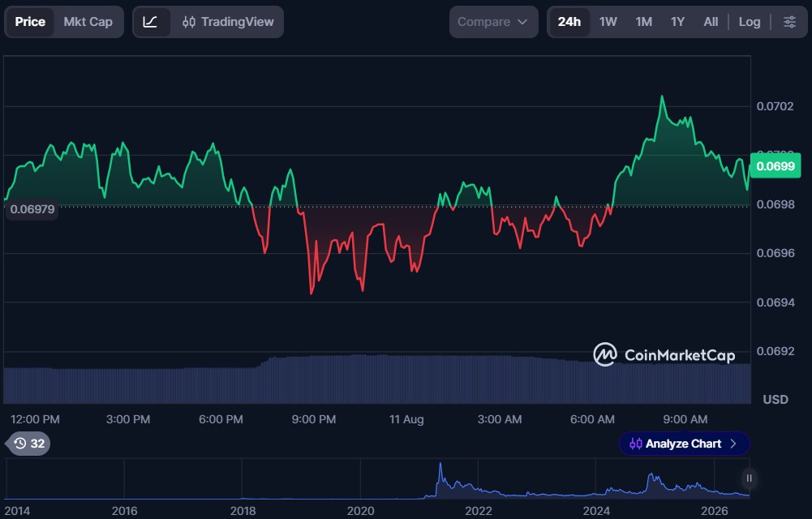Image resolution: width=812 pixels, height=519 pixels.
Task: Click the 0.0694 axis value
Action: click(775, 302)
